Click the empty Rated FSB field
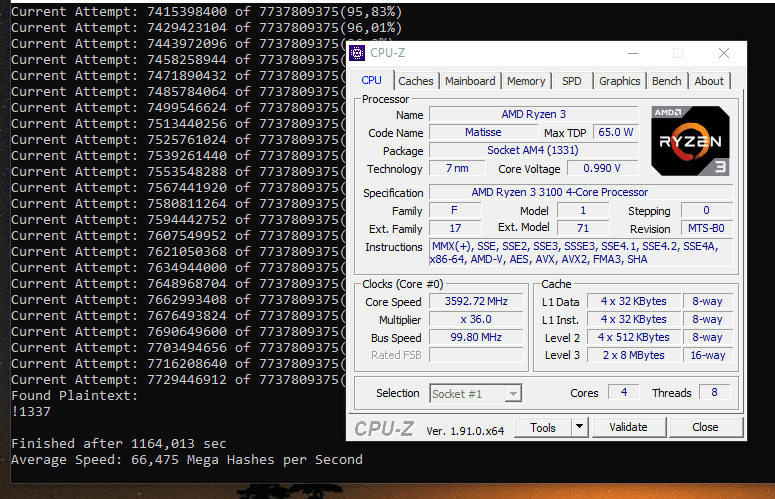Screen dimensions: 775x499 pyautogui.click(x=476, y=355)
